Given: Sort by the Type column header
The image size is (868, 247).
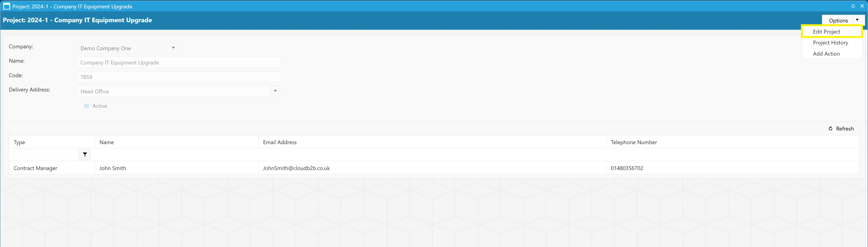Looking at the screenshot, I should 52,142.
